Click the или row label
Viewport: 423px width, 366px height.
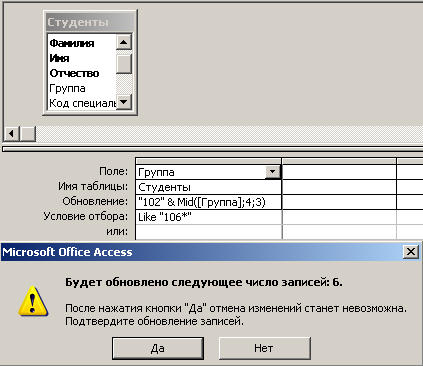click(x=117, y=231)
